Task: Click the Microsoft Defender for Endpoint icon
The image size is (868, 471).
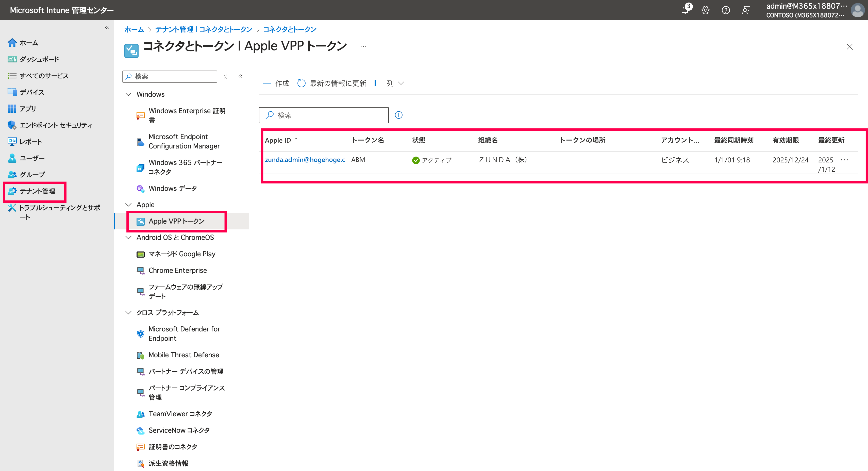Action: pyautogui.click(x=141, y=334)
